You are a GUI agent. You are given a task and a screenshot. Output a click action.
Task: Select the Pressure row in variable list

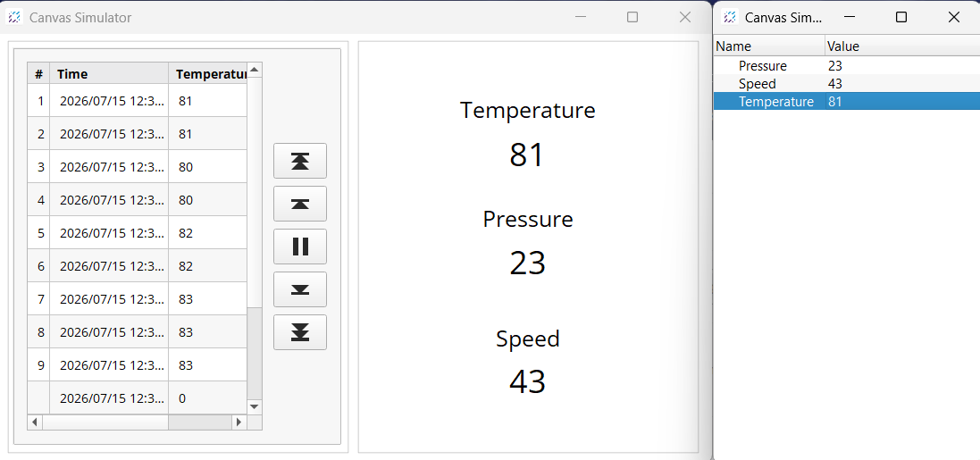pos(847,65)
